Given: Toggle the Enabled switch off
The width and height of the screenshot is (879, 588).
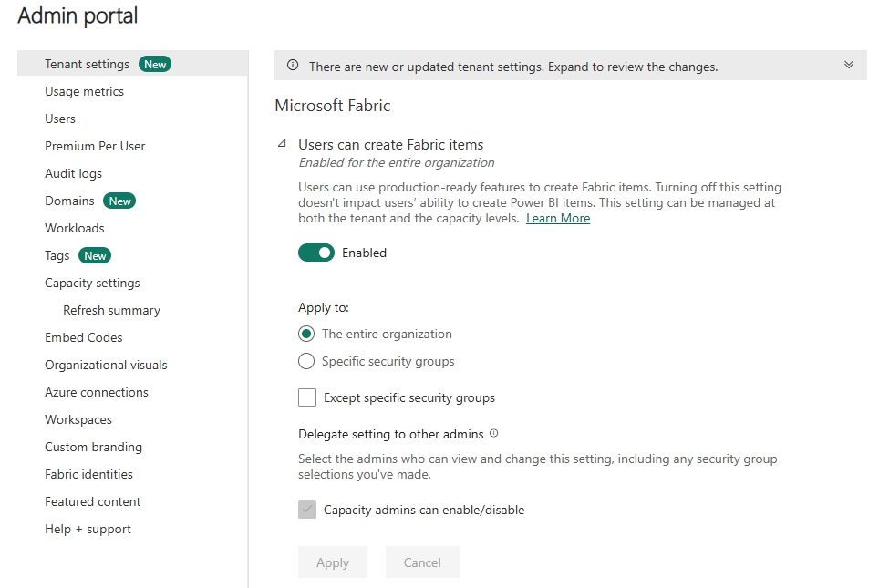Looking at the screenshot, I should click(x=316, y=253).
